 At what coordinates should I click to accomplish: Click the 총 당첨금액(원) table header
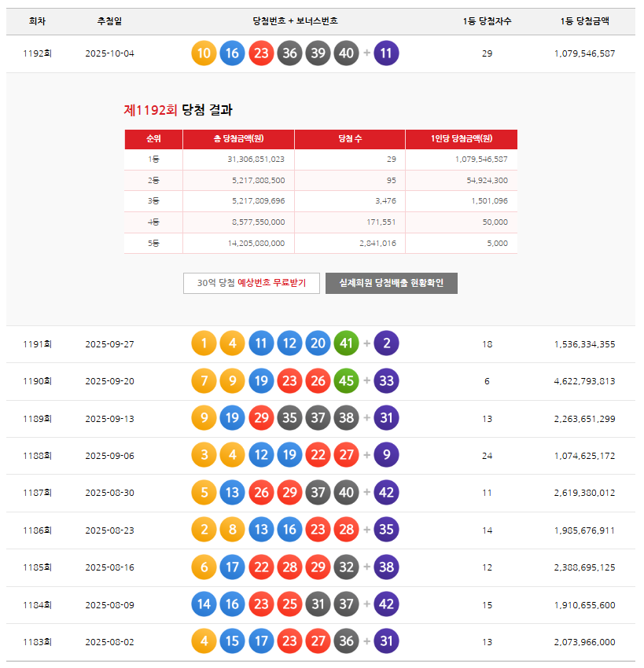(x=239, y=139)
